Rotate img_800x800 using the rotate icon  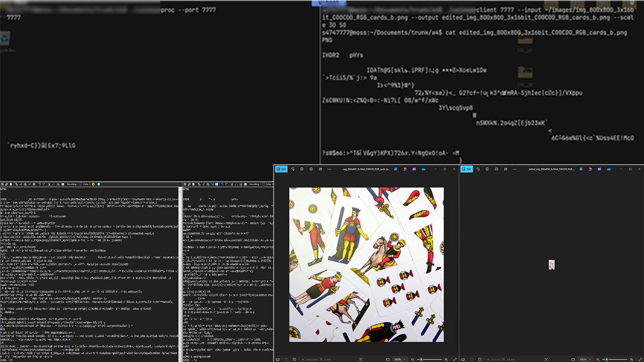[292, 169]
